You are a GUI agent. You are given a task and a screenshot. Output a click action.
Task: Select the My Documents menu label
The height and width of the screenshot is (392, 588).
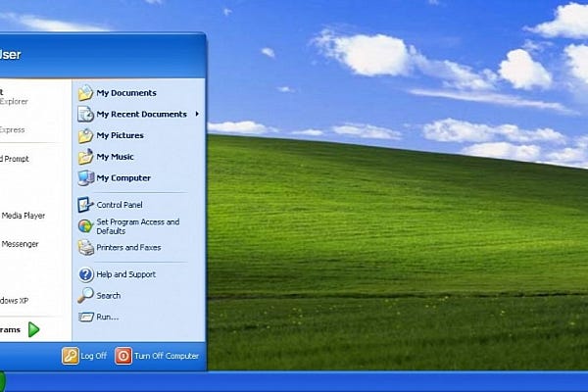click(x=126, y=93)
